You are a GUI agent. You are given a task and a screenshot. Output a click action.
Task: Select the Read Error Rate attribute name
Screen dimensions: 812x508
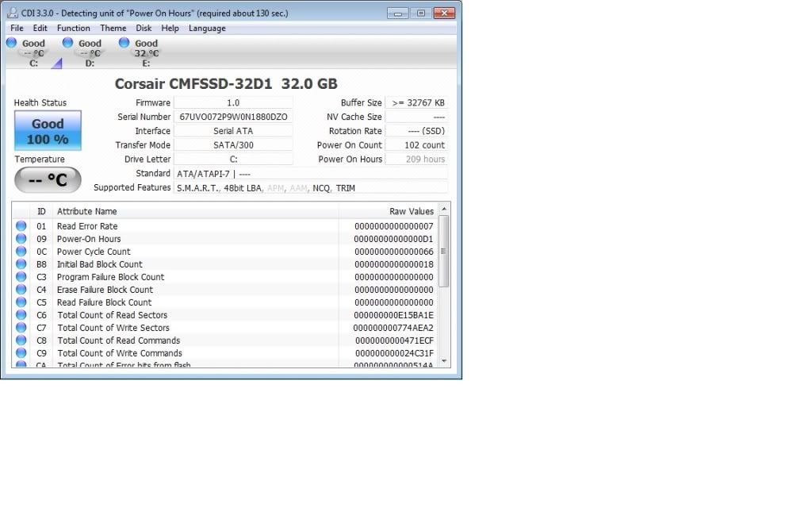pos(87,226)
